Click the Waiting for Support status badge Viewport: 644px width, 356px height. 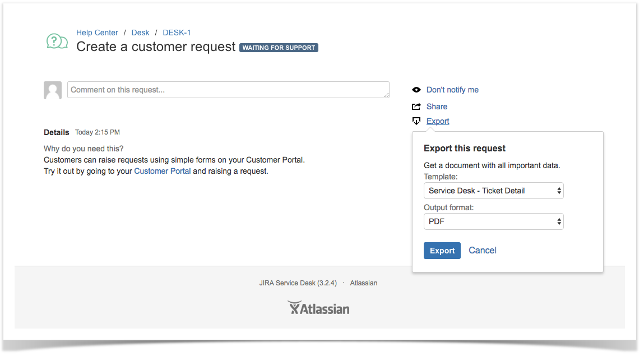click(x=279, y=48)
